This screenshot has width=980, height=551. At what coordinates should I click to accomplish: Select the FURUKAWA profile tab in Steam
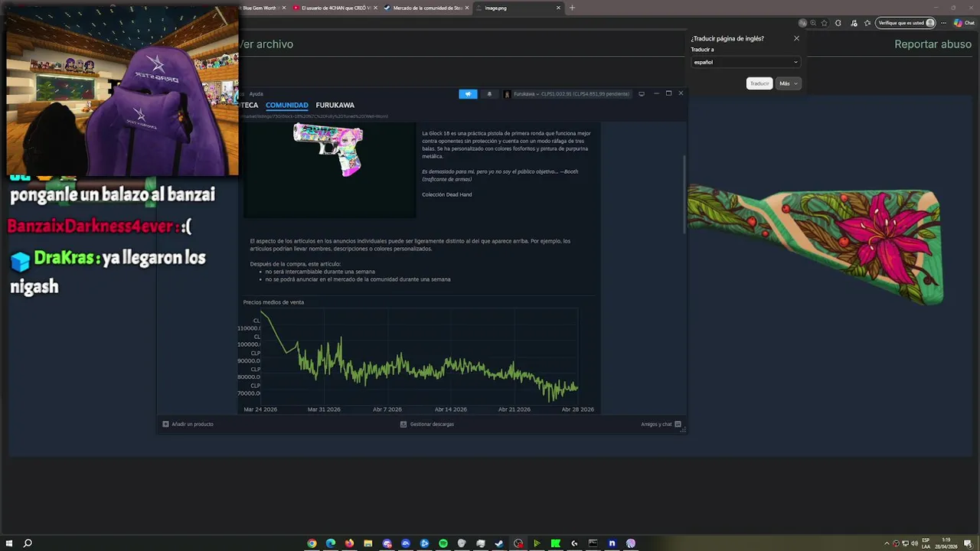pos(335,105)
